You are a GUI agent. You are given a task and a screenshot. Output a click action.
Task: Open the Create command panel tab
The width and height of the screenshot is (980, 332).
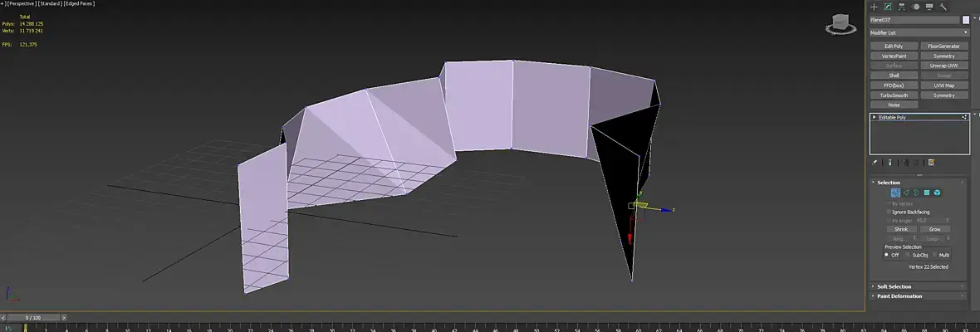(x=875, y=7)
